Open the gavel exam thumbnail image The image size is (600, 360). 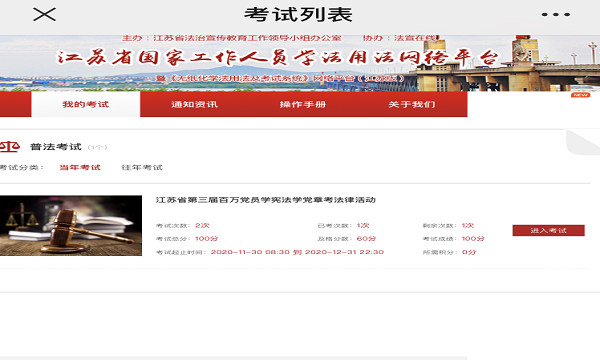click(71, 225)
